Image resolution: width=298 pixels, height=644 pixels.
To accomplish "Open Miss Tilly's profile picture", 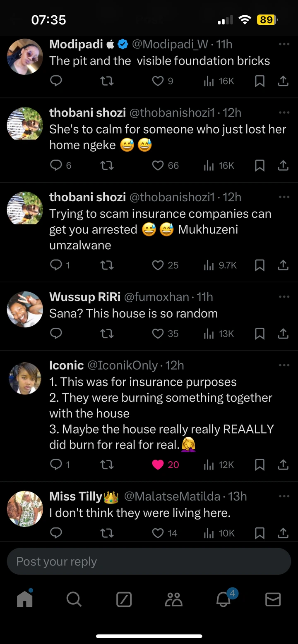I will [x=25, y=508].
